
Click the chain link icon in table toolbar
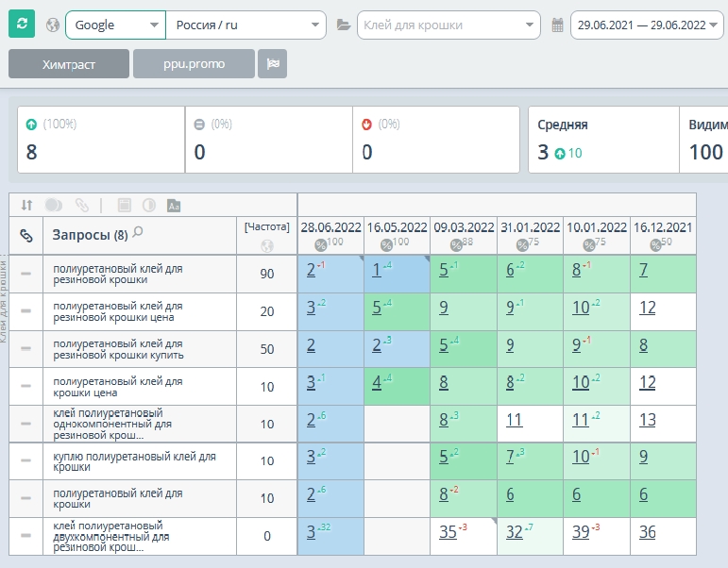[82, 205]
